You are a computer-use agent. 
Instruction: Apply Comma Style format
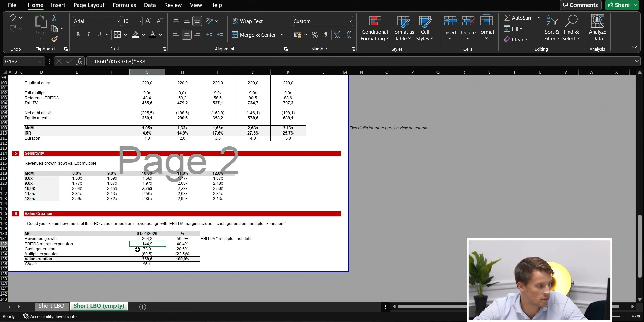[x=326, y=35]
